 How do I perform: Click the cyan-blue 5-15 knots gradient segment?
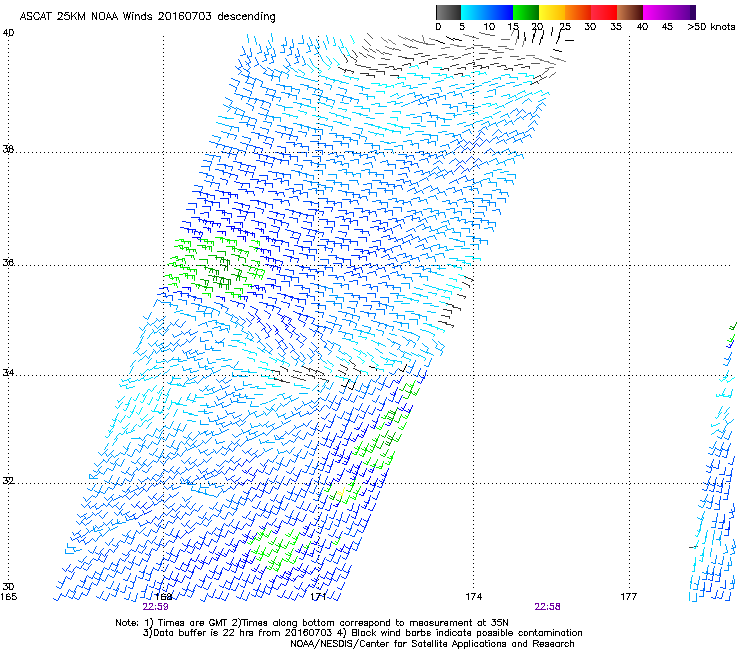click(487, 12)
